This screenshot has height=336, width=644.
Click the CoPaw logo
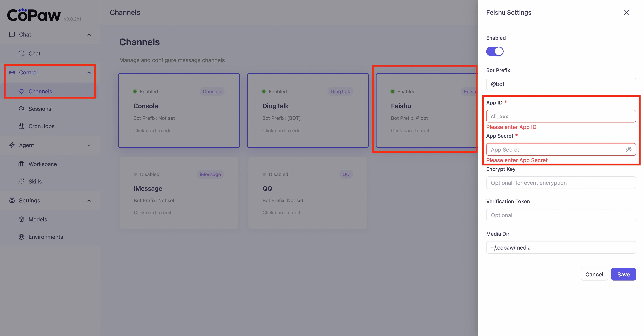(34, 15)
